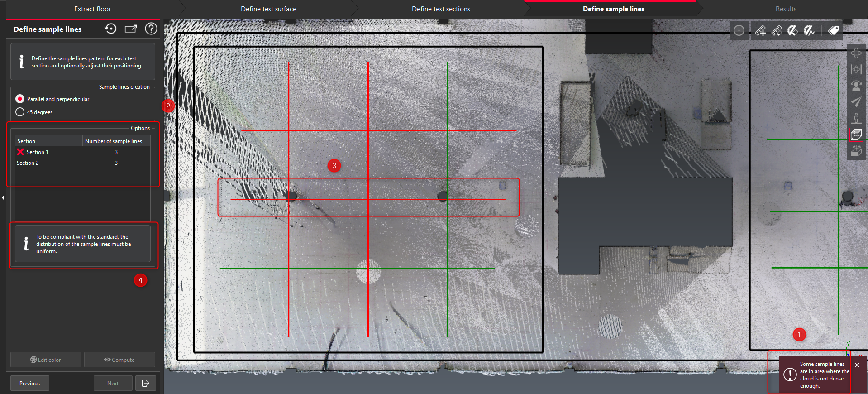Select the add measurement ruler tool

point(760,30)
